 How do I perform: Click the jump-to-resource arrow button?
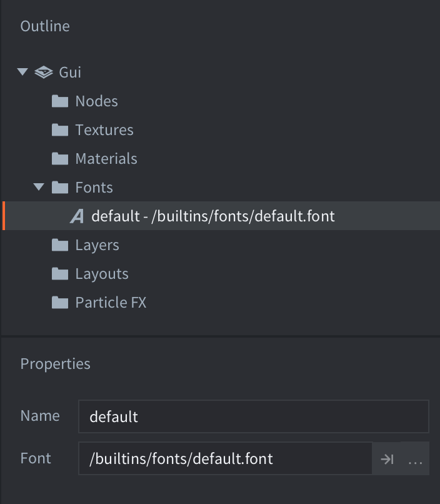[x=388, y=458]
